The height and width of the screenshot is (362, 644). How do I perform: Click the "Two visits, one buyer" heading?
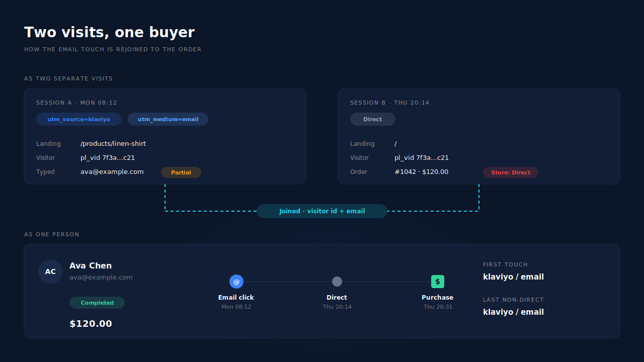coord(109,32)
